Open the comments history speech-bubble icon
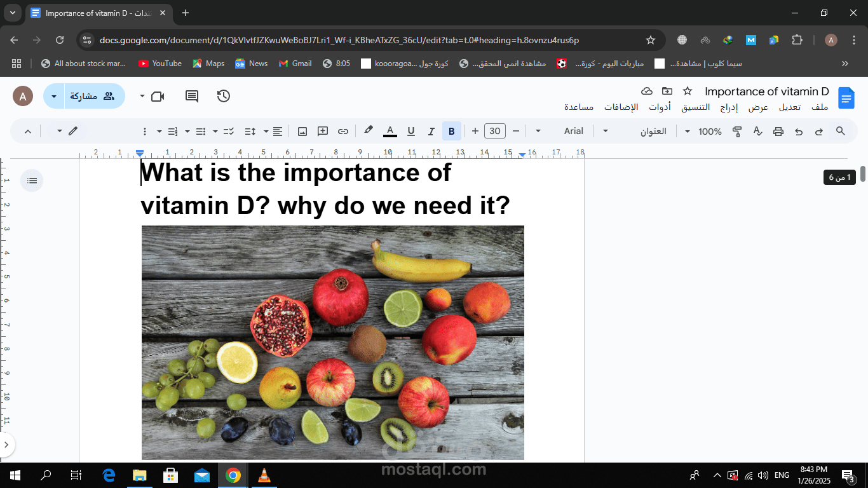Screen dimensions: 868x488 click(x=192, y=96)
